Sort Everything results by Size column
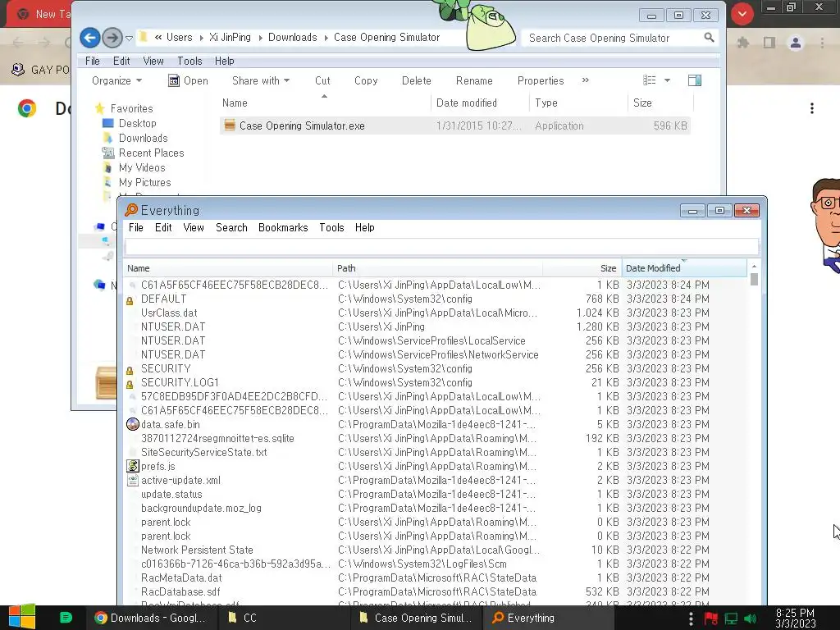This screenshot has height=630, width=840. [x=582, y=268]
